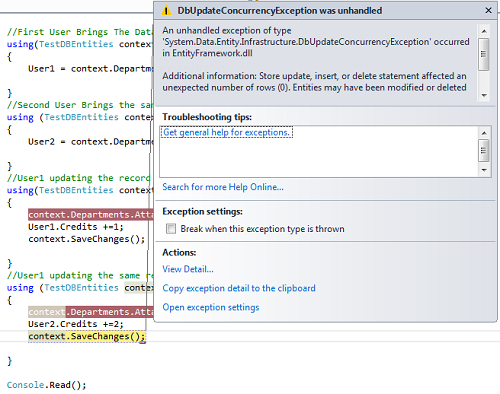The height and width of the screenshot is (394, 500).
Task: Click the 'Troubleshooting tips:' heading
Action: [x=207, y=117]
